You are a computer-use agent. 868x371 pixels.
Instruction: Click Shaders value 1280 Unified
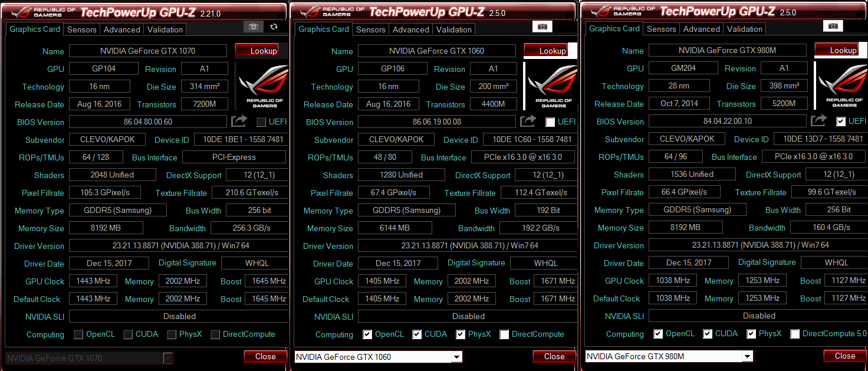point(402,175)
